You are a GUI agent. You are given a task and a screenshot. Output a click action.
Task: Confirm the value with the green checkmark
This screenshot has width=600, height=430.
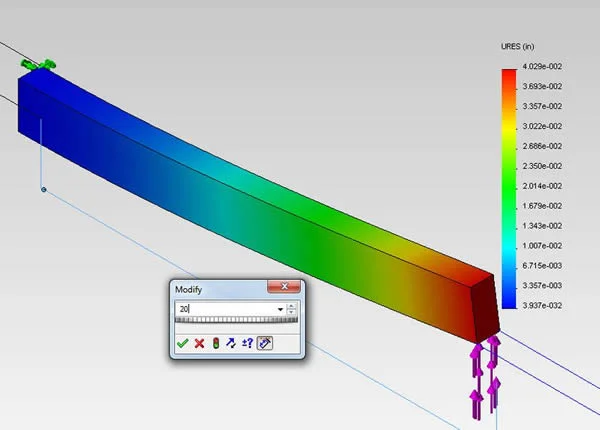point(182,342)
